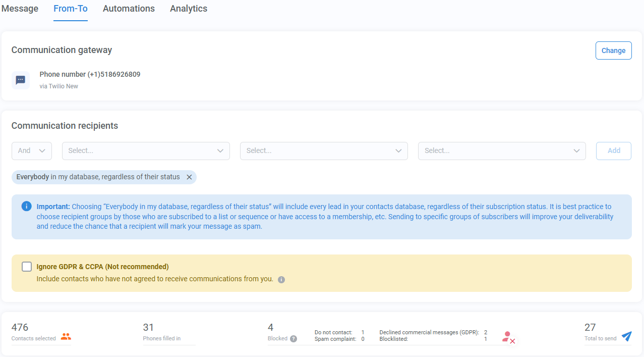Enable Ignore GDPR & CCPA checkbox
This screenshot has height=357, width=644.
27,267
